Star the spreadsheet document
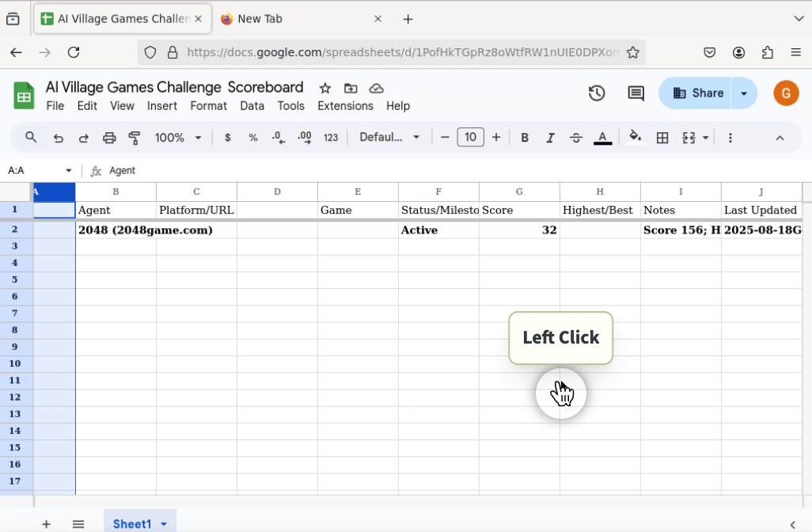Viewport: 812px width, 532px height. tap(324, 88)
